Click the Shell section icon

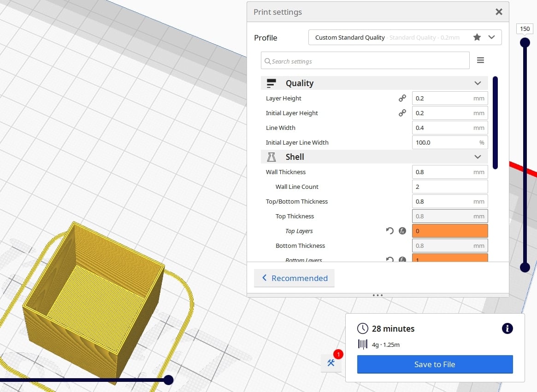[x=271, y=157]
